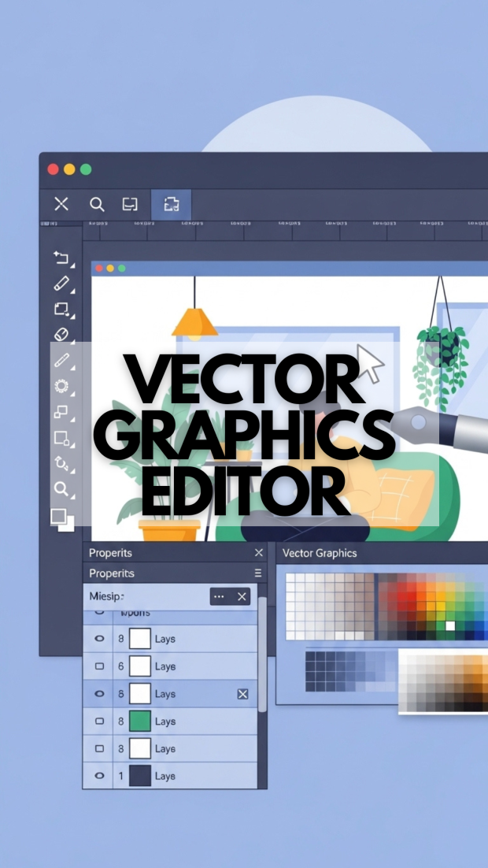Viewport: 488px width, 868px height.
Task: Click the fill and stroke color swatch in the toolbar
Action: click(x=61, y=519)
